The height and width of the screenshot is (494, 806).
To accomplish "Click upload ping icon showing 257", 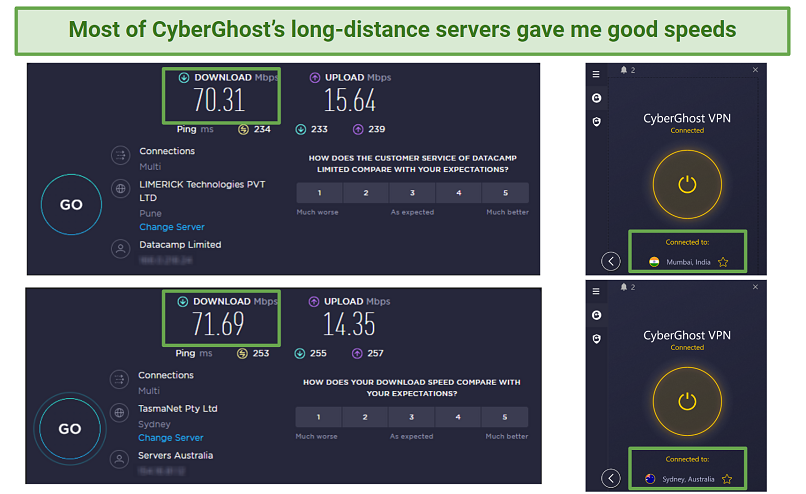I will pyautogui.click(x=357, y=354).
